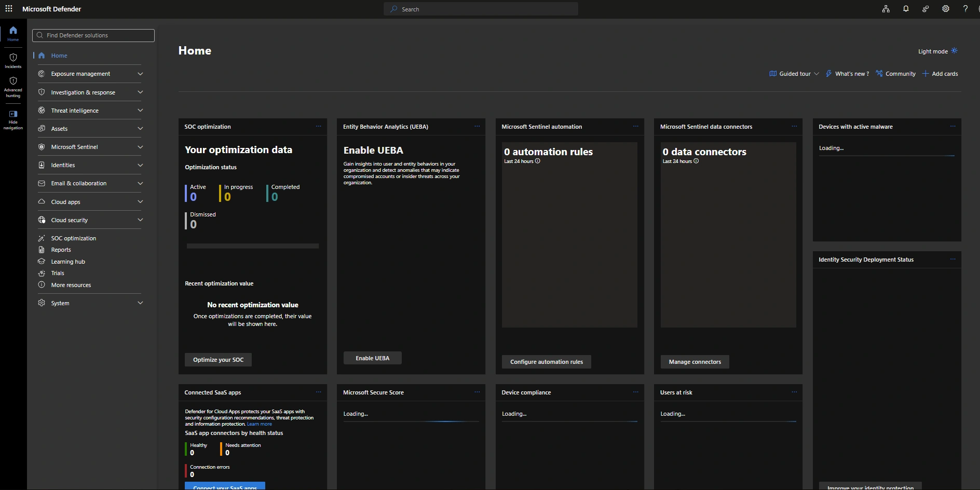Open Advanced hunting in the left rail

(x=13, y=87)
